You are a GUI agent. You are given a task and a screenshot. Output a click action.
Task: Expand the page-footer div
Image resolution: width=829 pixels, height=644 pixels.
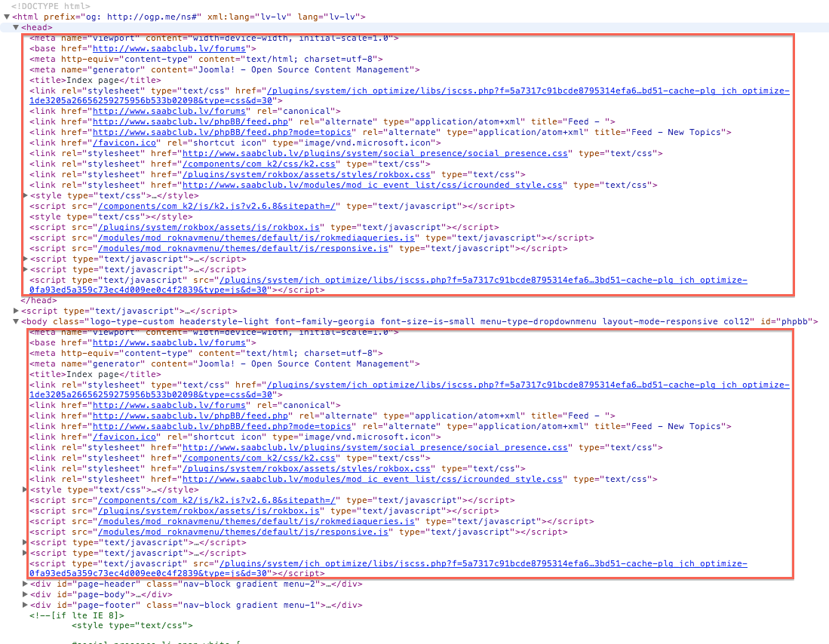26,605
